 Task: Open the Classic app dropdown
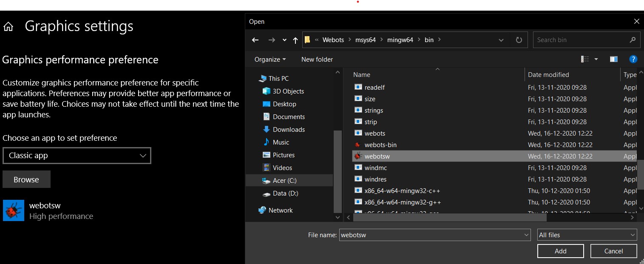77,156
